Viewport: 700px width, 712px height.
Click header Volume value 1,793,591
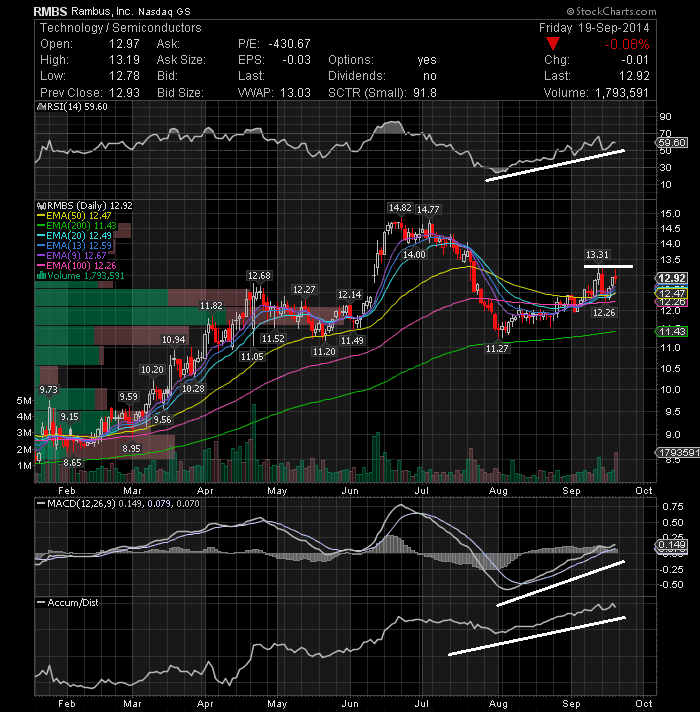click(621, 93)
